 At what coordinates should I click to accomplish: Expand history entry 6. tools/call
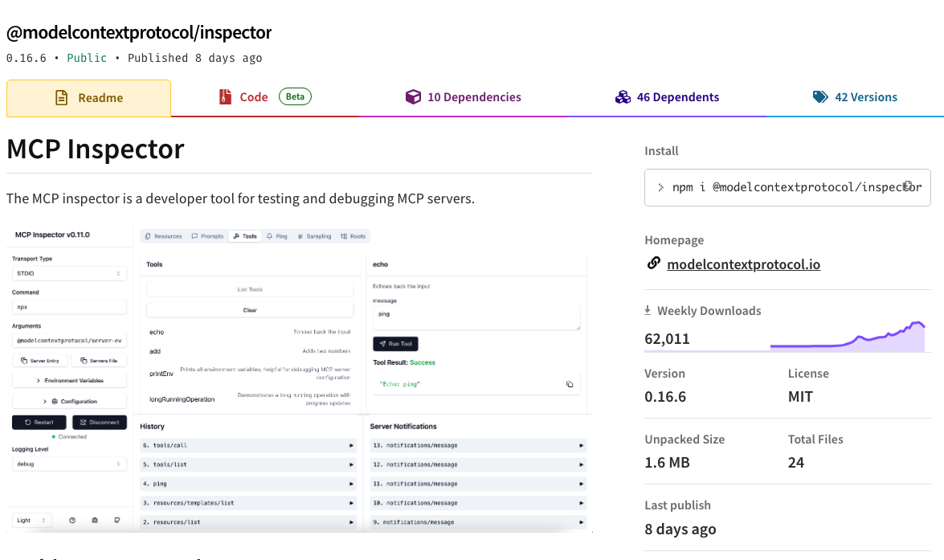[248, 446]
